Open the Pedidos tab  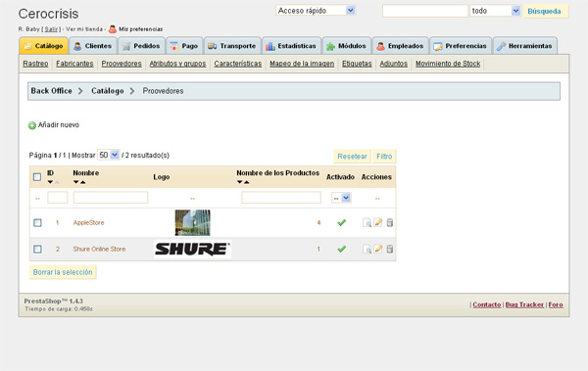pos(141,46)
